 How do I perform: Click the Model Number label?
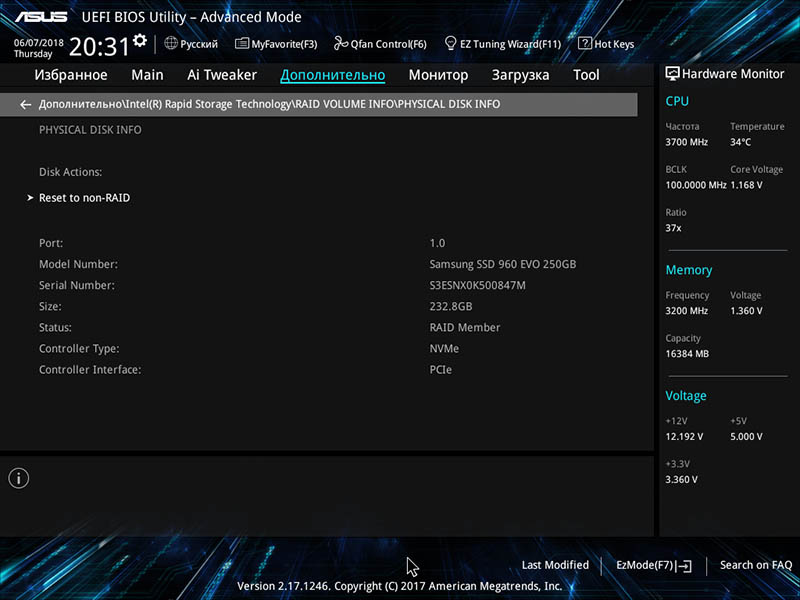[x=79, y=264]
